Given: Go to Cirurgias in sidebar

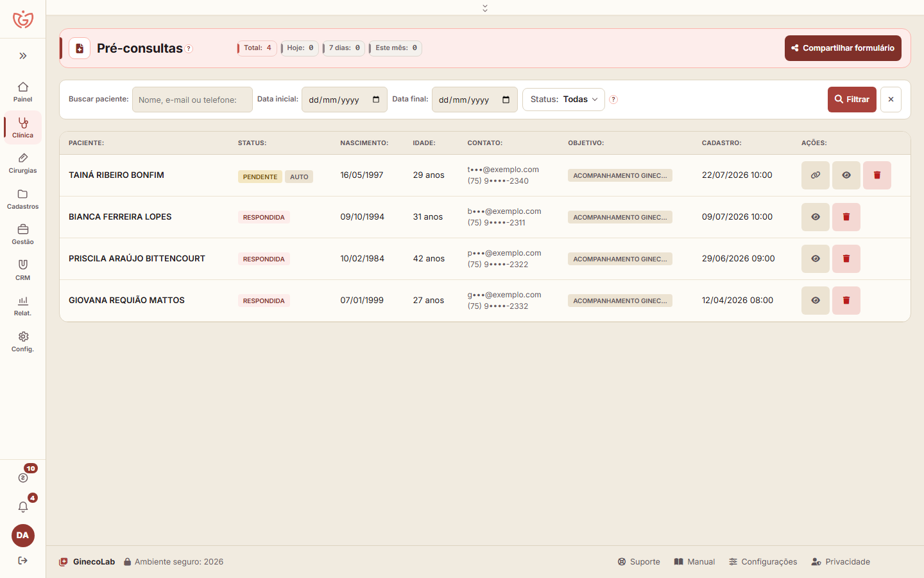Looking at the screenshot, I should [x=23, y=163].
